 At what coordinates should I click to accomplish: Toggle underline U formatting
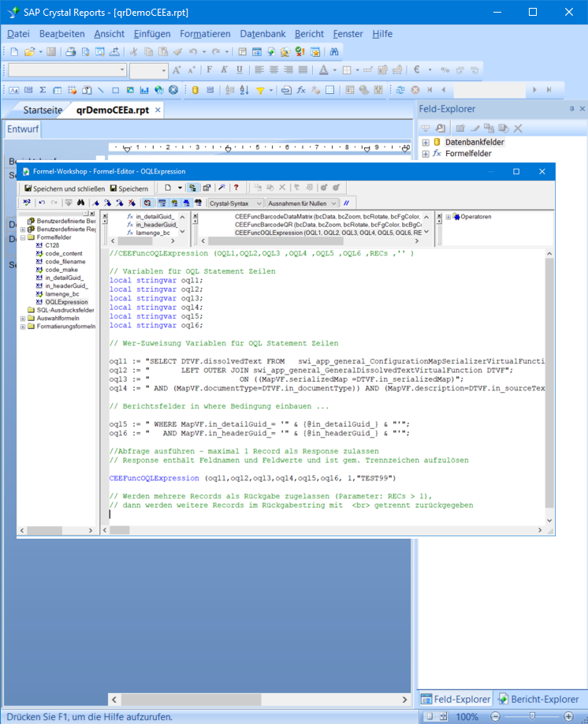coord(239,69)
